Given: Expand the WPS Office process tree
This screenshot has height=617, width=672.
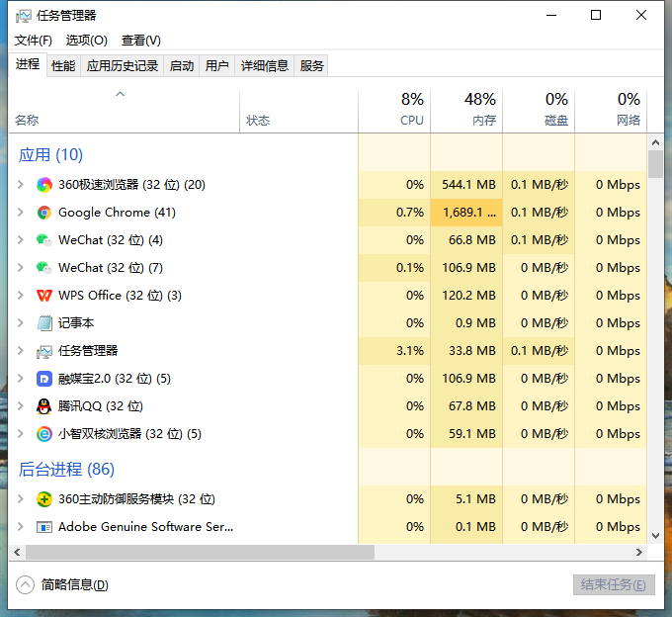Looking at the screenshot, I should tap(21, 296).
